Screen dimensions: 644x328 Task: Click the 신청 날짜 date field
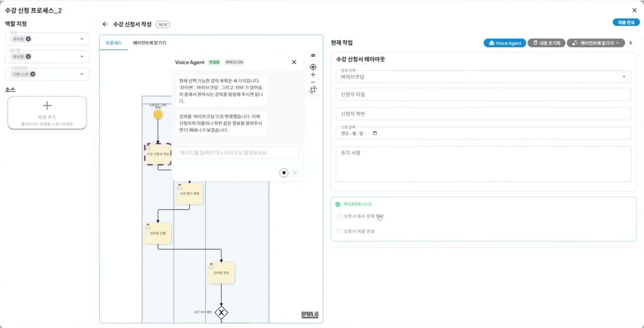483,133
